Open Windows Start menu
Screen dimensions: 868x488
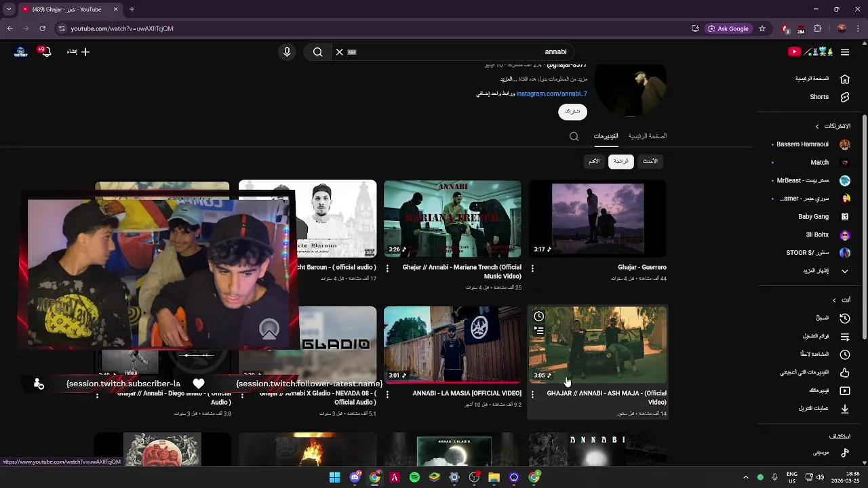point(334,477)
